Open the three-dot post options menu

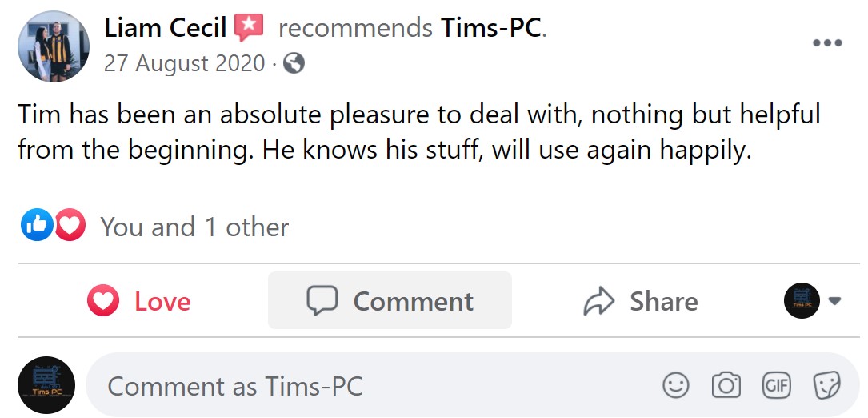827,43
